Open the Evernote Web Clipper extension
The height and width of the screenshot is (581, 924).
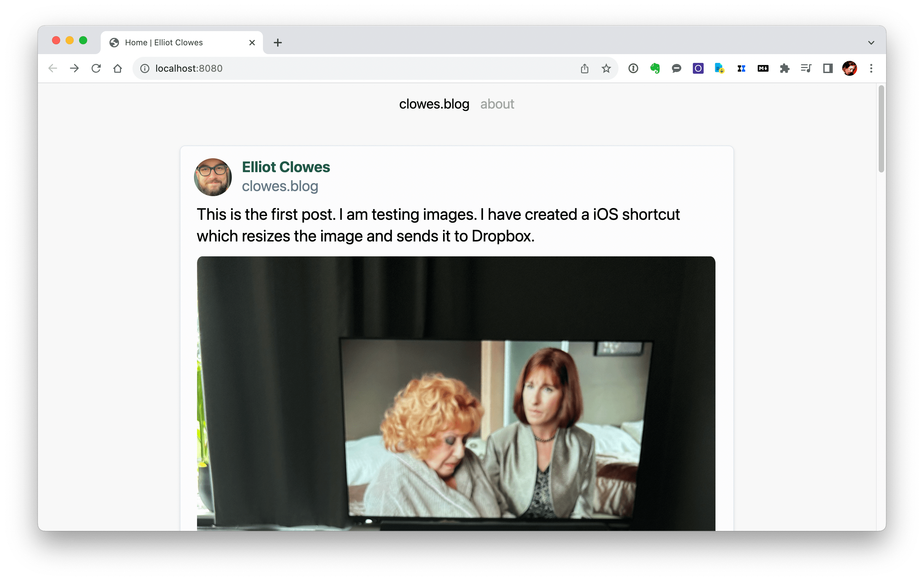point(655,68)
